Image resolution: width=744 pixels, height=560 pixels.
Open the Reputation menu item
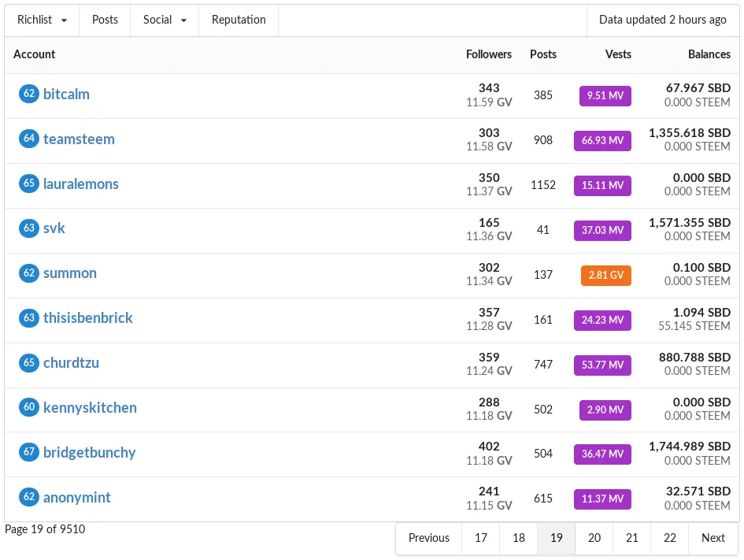tap(239, 20)
